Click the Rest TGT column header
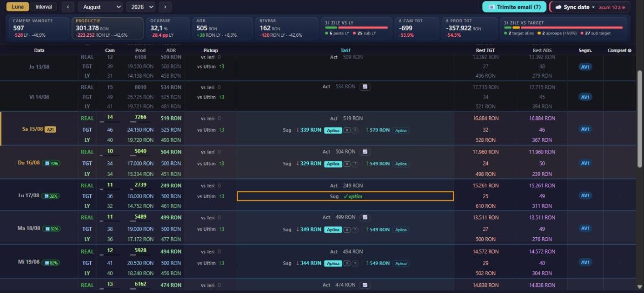The height and width of the screenshot is (293, 644). (485, 50)
